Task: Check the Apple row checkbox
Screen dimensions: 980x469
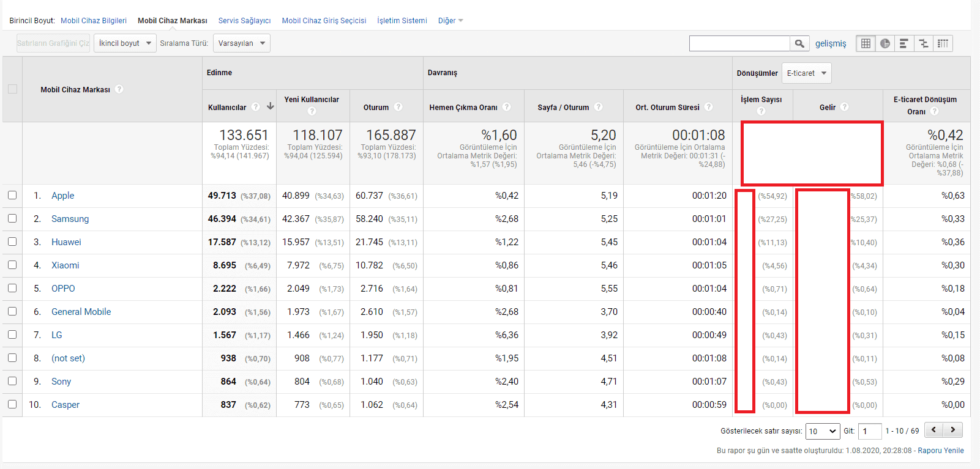Action: tap(12, 195)
